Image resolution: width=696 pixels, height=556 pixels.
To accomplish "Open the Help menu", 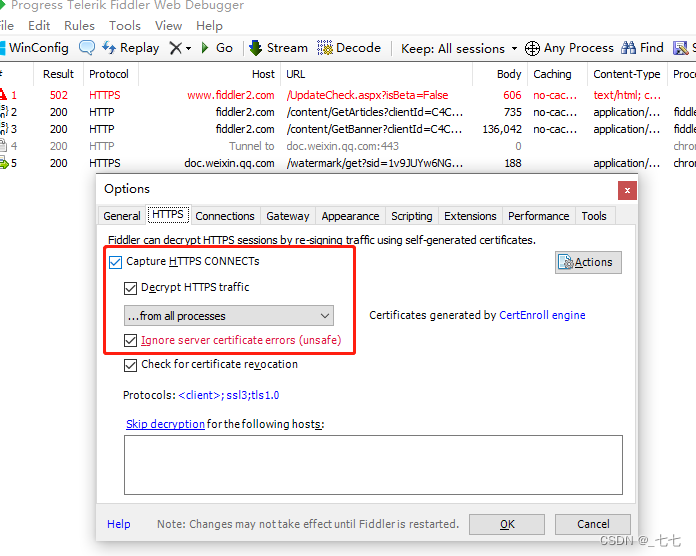I will pyautogui.click(x=209, y=26).
